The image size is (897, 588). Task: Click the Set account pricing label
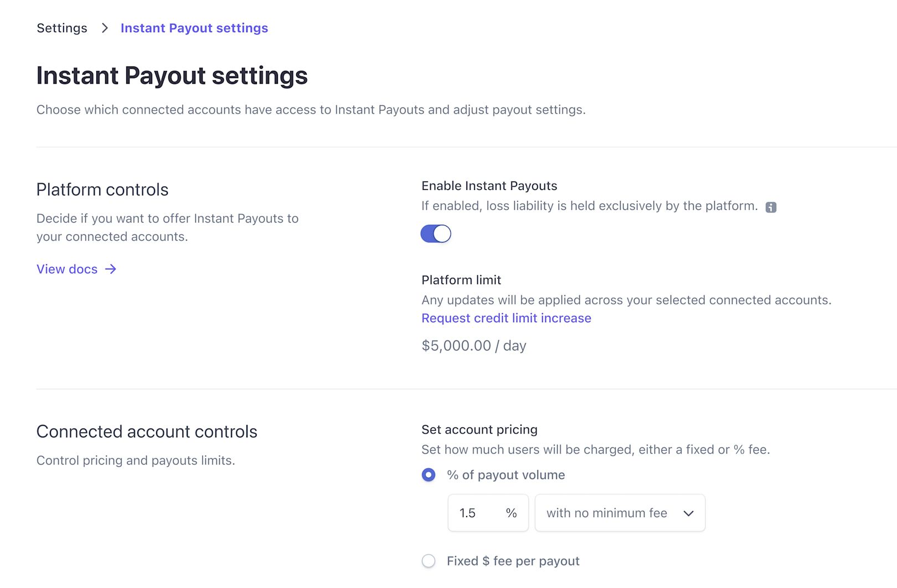coord(480,430)
